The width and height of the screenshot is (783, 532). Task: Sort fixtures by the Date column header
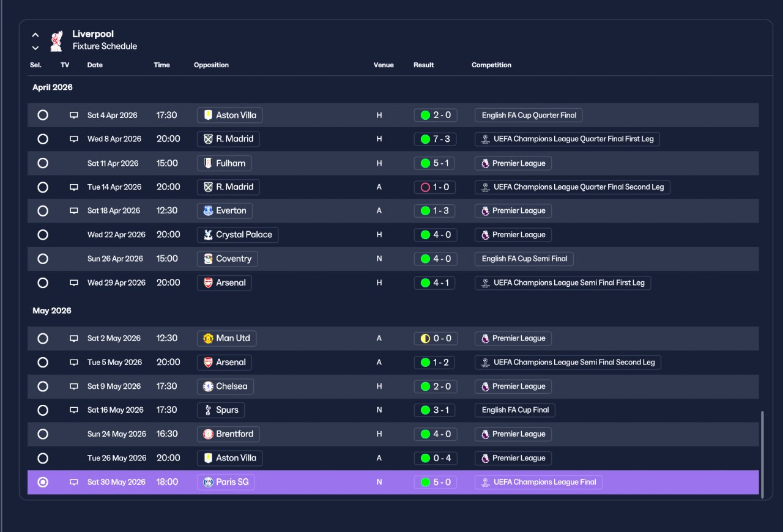[x=95, y=65]
